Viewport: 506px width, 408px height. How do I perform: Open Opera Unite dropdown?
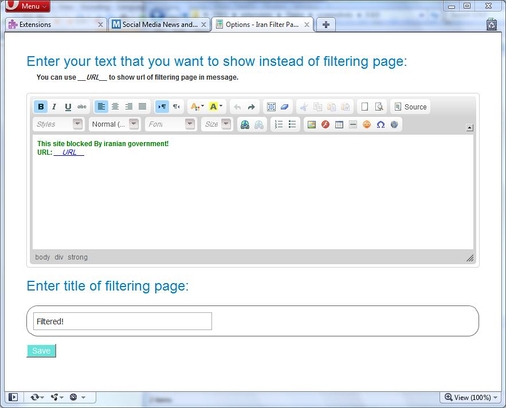coord(57,397)
